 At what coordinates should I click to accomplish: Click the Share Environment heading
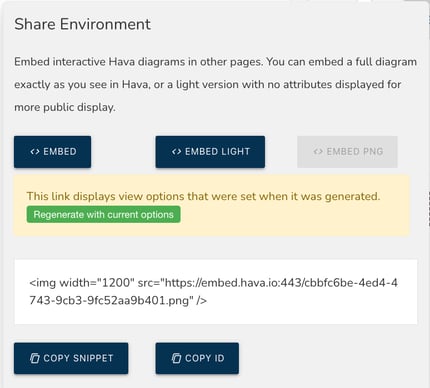[x=82, y=24]
